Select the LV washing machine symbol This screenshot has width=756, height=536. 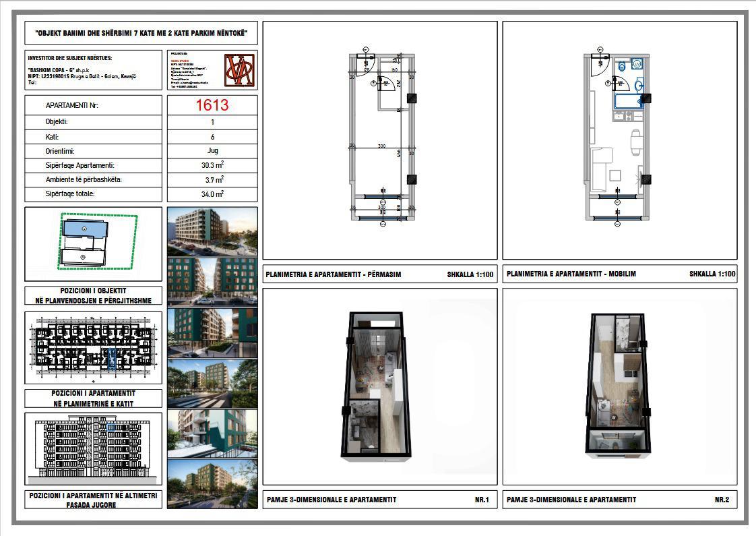point(637,64)
